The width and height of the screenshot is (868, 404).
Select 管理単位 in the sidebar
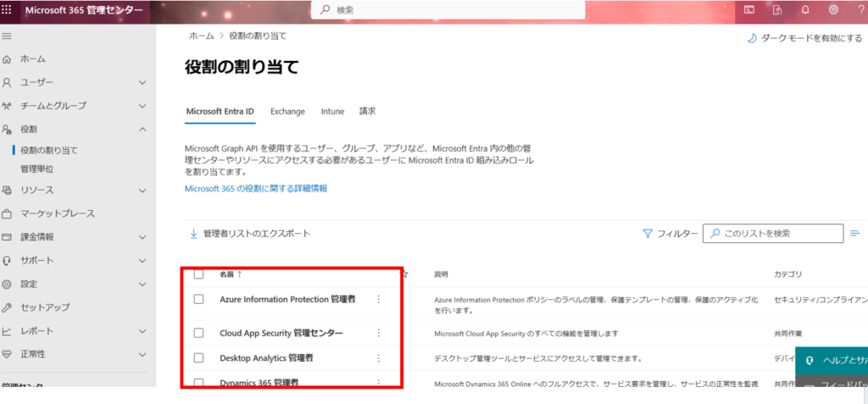tap(37, 169)
